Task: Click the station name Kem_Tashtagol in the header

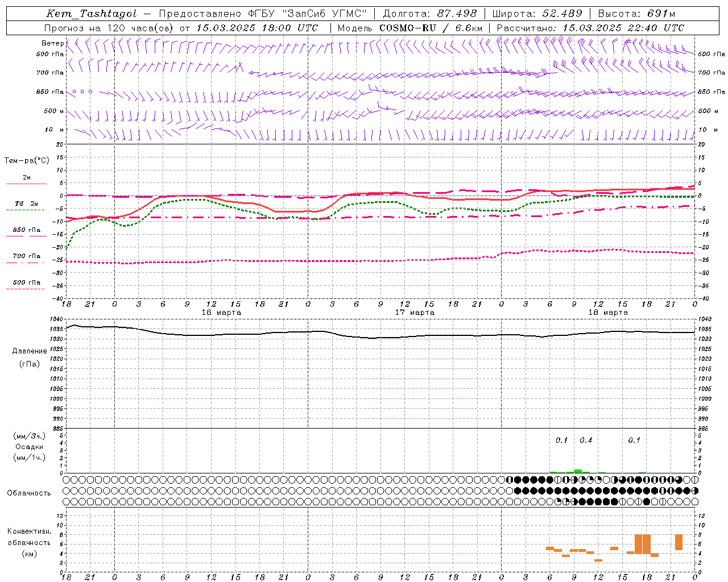Action: (x=92, y=14)
